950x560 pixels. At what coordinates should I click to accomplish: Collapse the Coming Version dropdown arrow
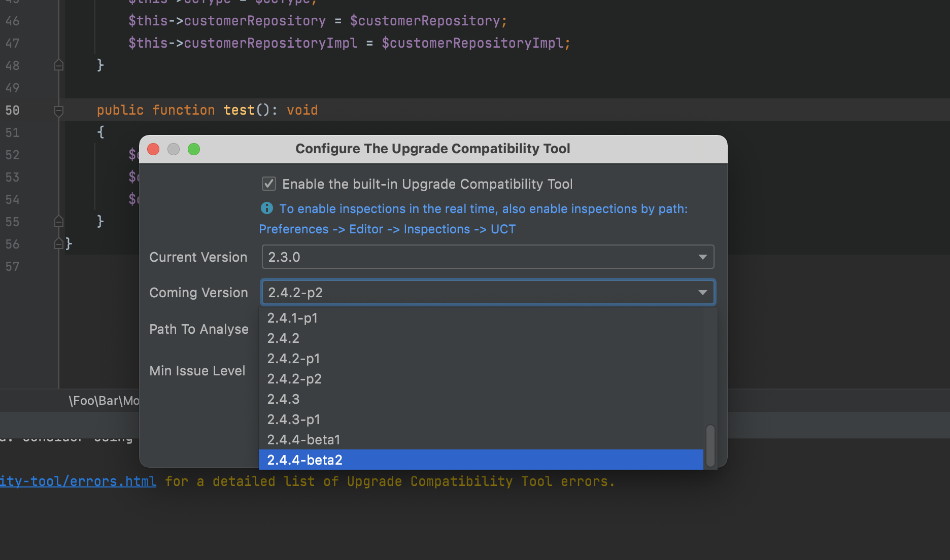[702, 293]
